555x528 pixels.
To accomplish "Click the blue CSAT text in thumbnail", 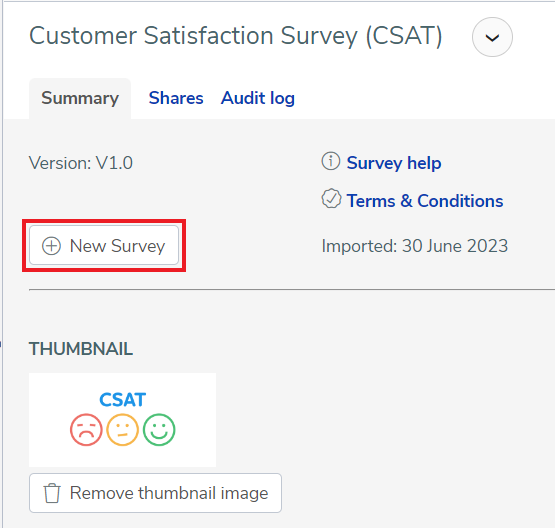I will (122, 400).
